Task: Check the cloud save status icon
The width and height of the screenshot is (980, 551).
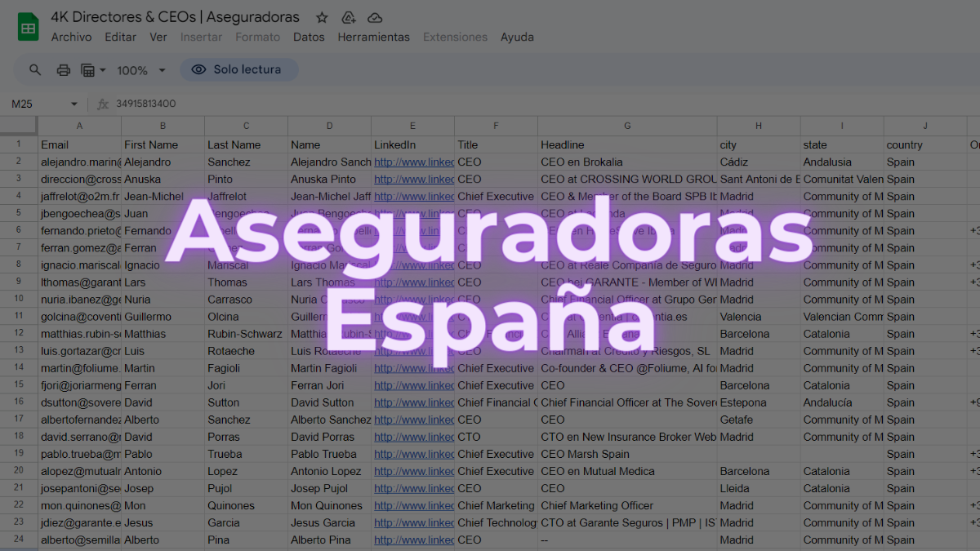Action: click(x=375, y=17)
